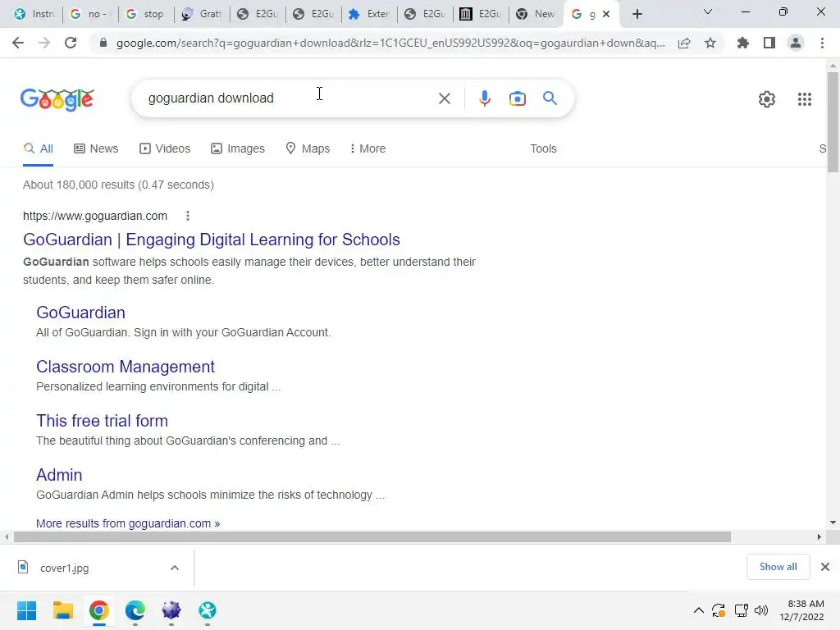Submit search with the magnifying glass
Viewport: 840px width, 630px height.
550,98
